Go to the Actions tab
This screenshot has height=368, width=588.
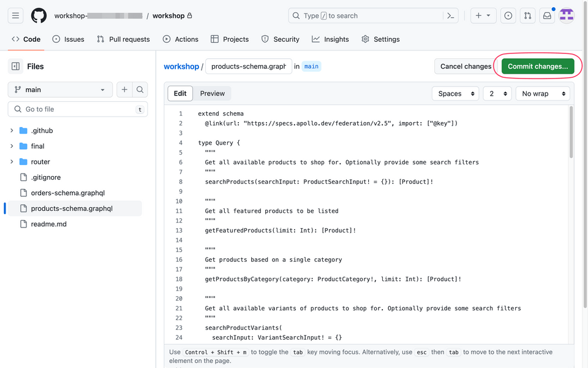180,39
